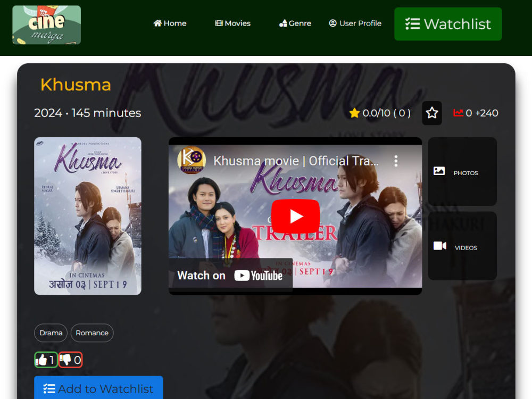The width and height of the screenshot is (532, 399).
Task: Go to Home in navigation bar
Action: click(x=170, y=23)
